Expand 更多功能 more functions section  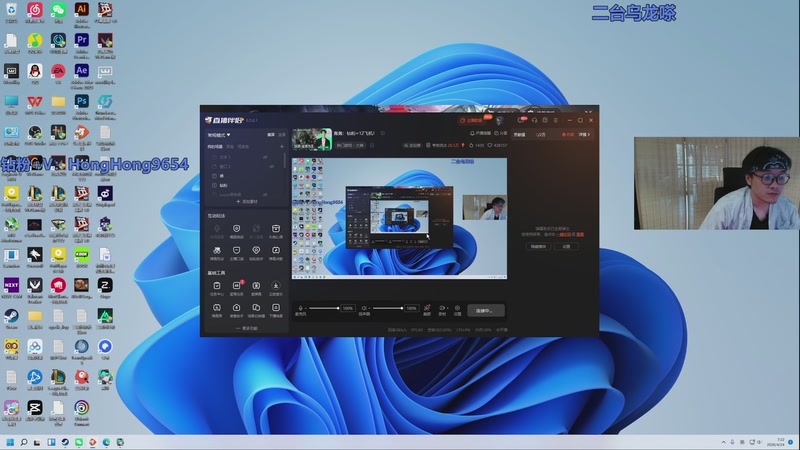pyautogui.click(x=246, y=328)
